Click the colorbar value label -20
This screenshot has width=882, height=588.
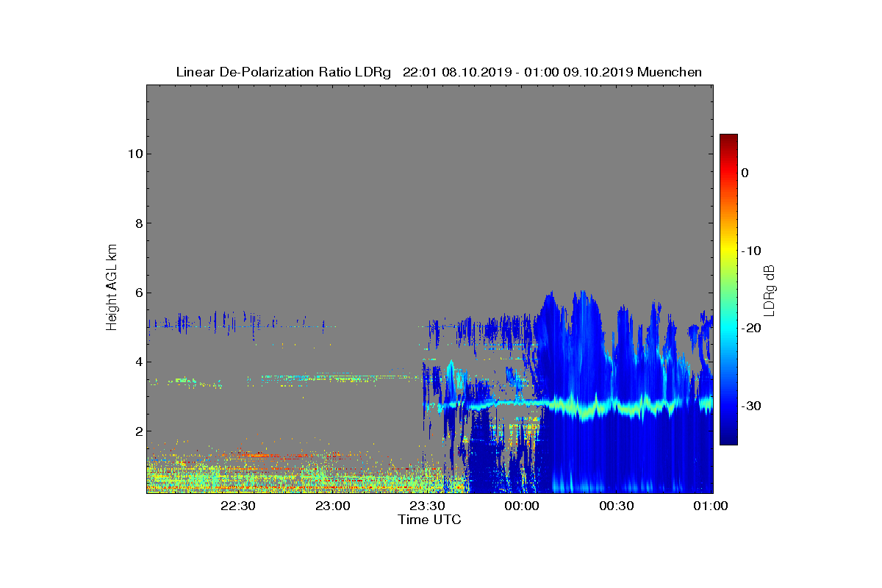pyautogui.click(x=751, y=329)
